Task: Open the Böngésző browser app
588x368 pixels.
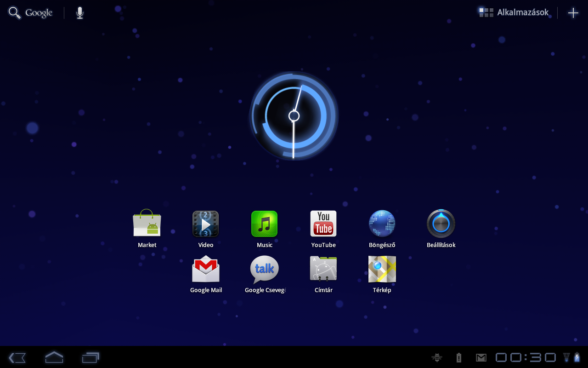Action: click(x=382, y=229)
